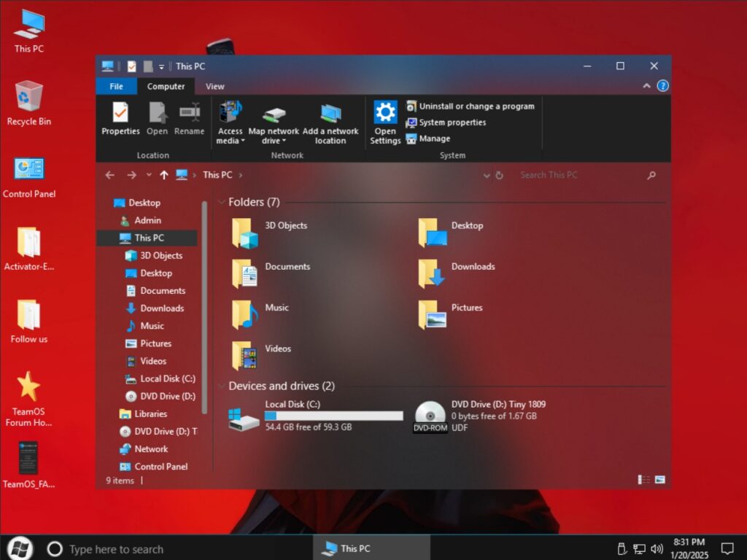
Task: Click Uninstall or change a program
Action: click(470, 106)
